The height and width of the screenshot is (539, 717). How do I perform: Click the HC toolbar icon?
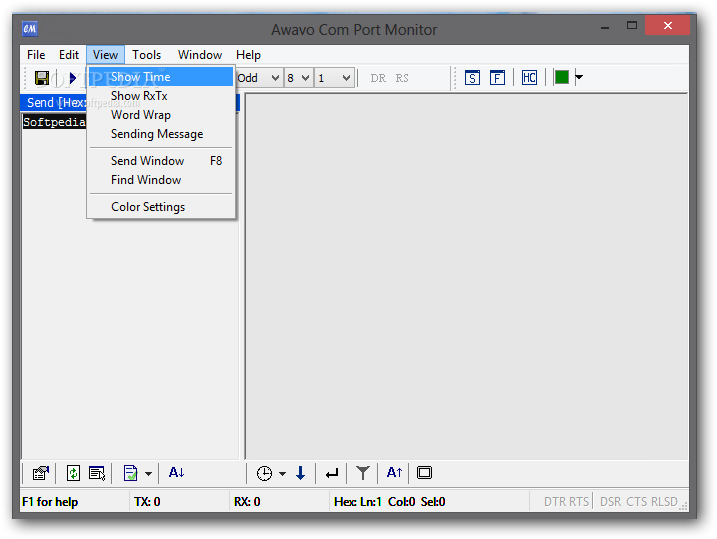(529, 78)
